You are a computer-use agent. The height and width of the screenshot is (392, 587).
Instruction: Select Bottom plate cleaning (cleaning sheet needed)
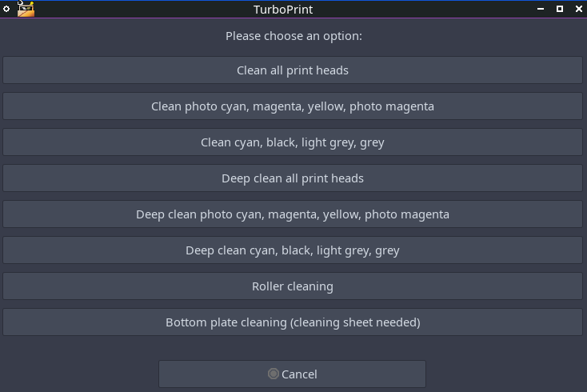tap(293, 322)
